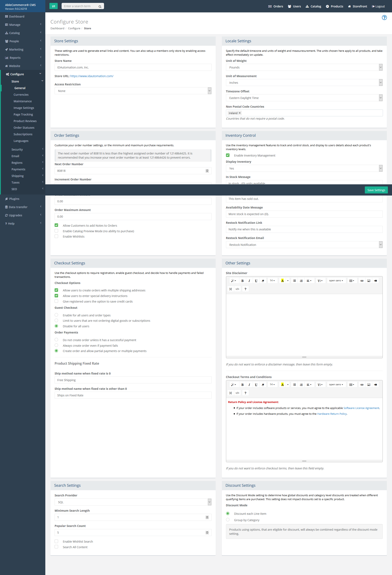Insert picture in Site Disclaimer editor
392x575 pixels.
click(369, 280)
